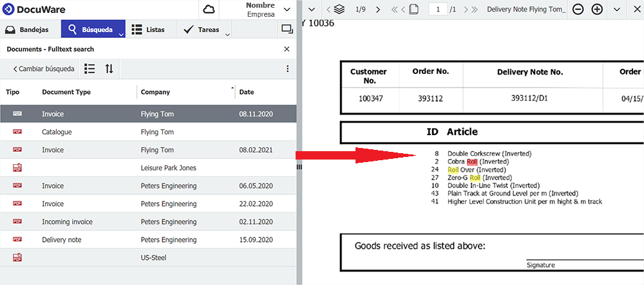Sort results by Company column header

tap(155, 92)
